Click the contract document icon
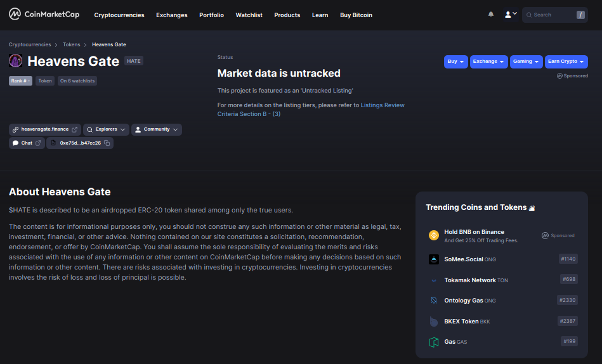The image size is (602, 364). 53,143
